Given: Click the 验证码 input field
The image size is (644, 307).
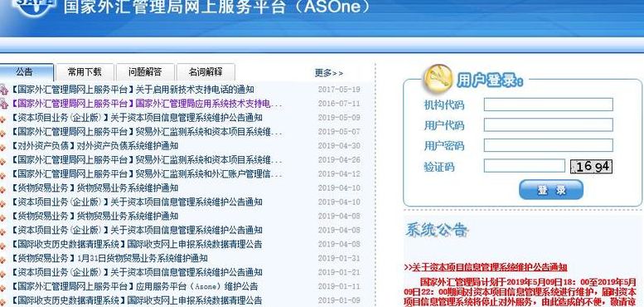Looking at the screenshot, I should (x=525, y=166).
